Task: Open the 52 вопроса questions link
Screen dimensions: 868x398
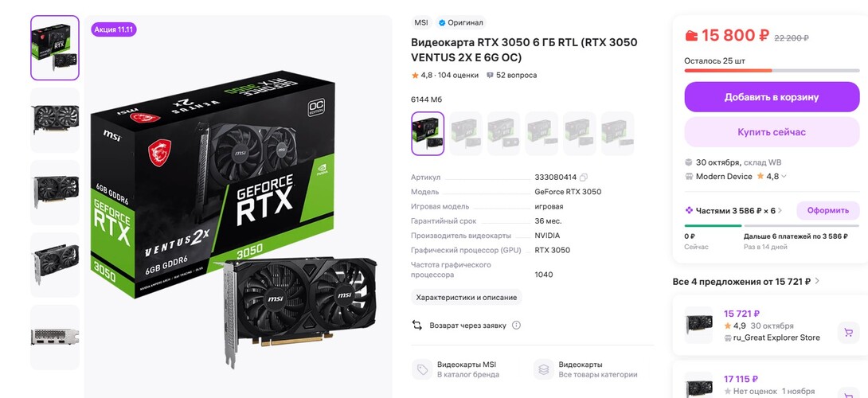Action: point(511,76)
